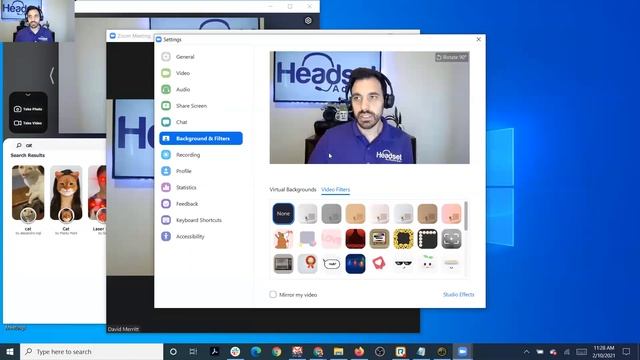Image resolution: width=640 pixels, height=360 pixels.
Task: Select Background & Filters category
Action: tap(201, 138)
